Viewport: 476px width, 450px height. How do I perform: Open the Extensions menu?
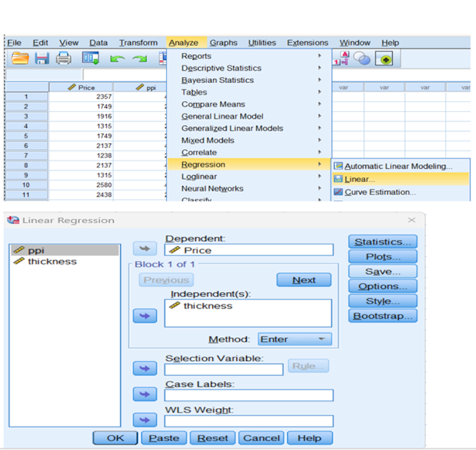308,43
